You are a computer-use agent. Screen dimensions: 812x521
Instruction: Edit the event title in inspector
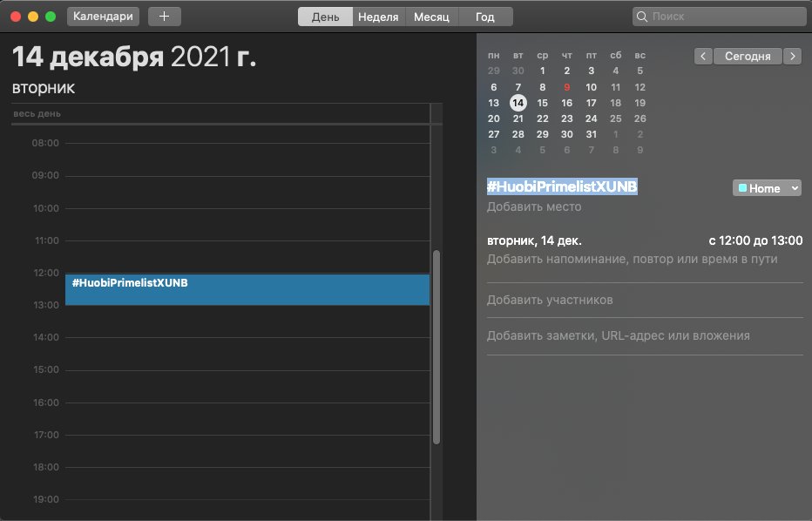(562, 186)
